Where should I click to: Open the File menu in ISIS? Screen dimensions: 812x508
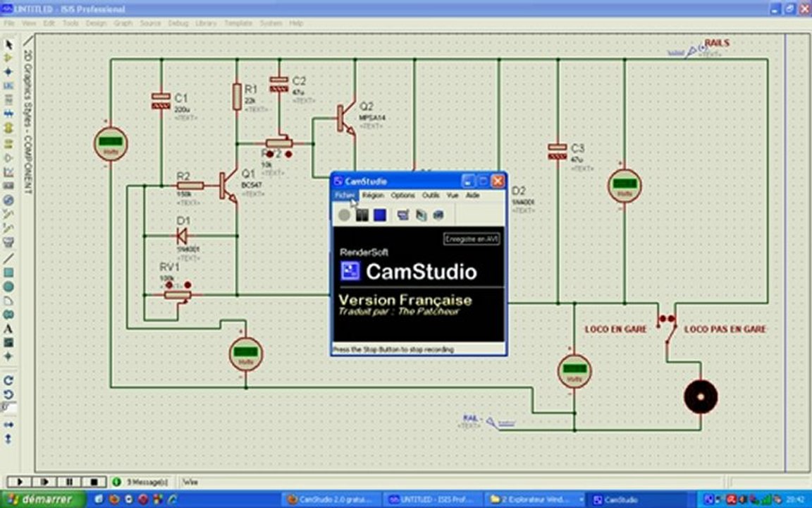tap(8, 23)
